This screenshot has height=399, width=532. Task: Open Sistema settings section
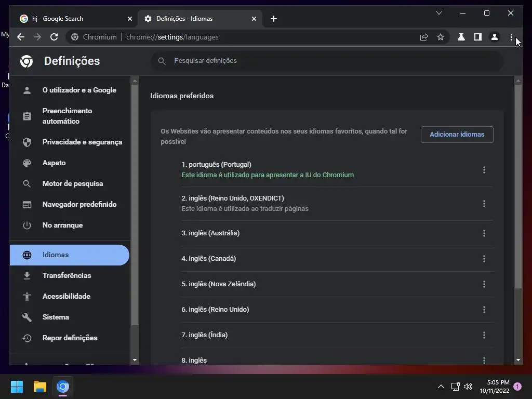(x=70, y=317)
